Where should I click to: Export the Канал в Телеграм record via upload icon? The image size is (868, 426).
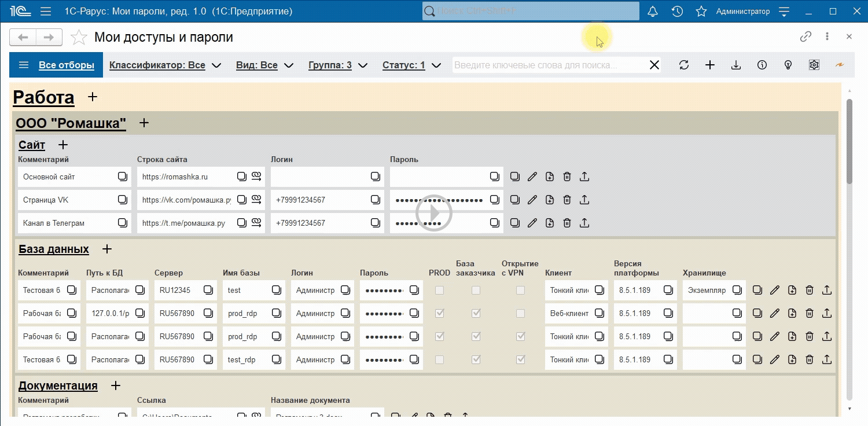(584, 223)
